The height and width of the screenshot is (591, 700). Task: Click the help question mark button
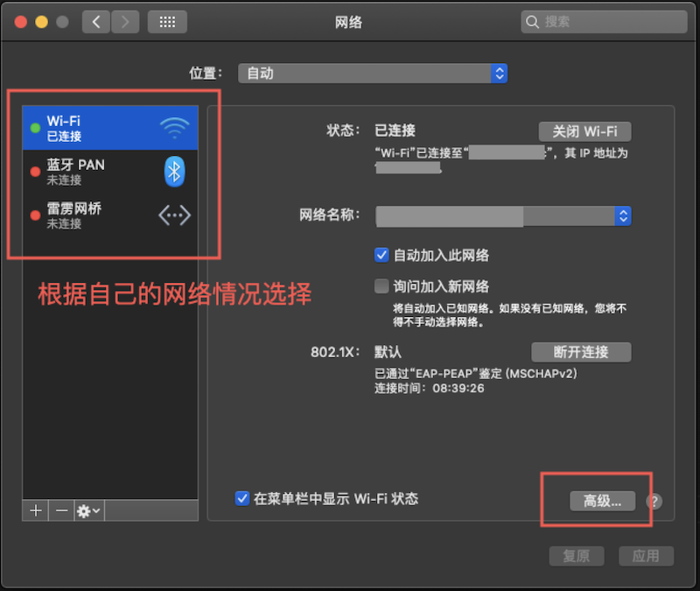point(654,502)
